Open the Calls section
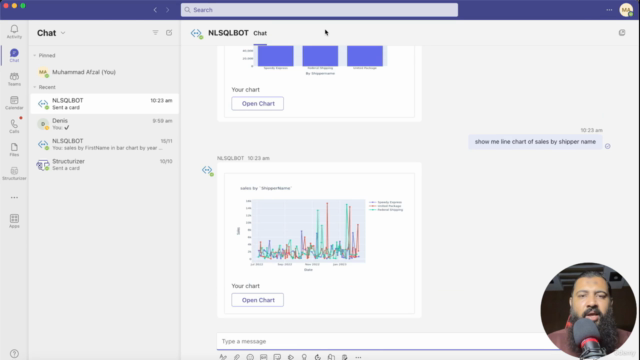This screenshot has width=640, height=360. coord(14,126)
